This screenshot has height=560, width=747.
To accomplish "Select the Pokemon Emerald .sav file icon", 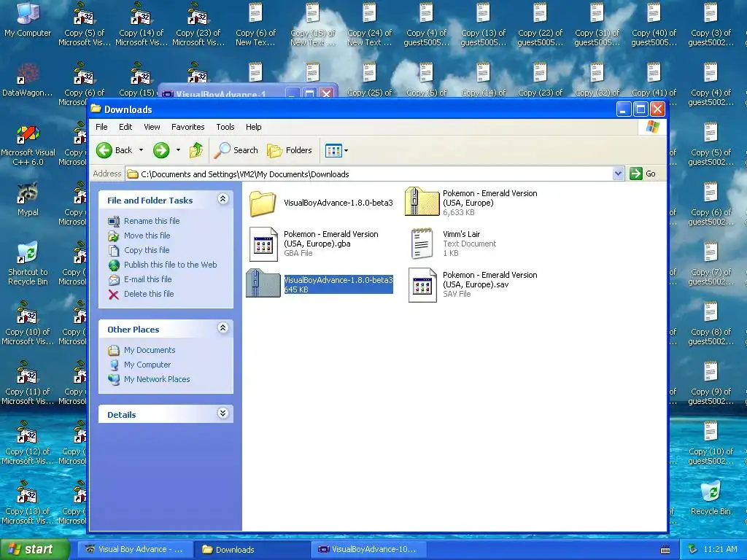I will 422,285.
